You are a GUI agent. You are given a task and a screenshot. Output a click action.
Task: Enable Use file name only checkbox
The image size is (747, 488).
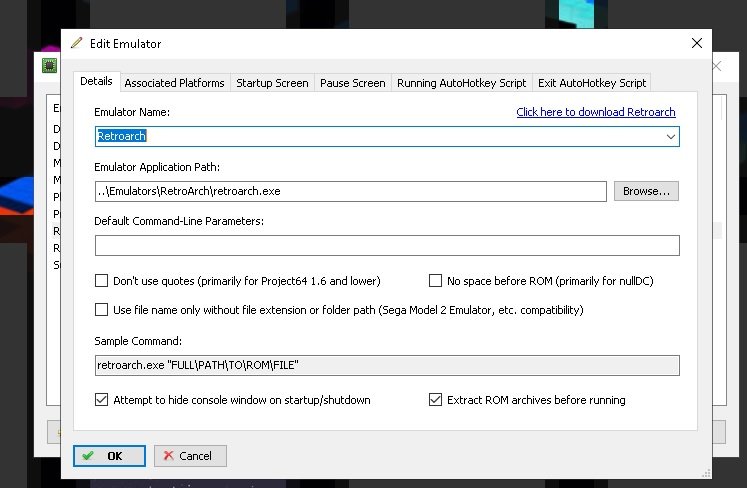101,310
